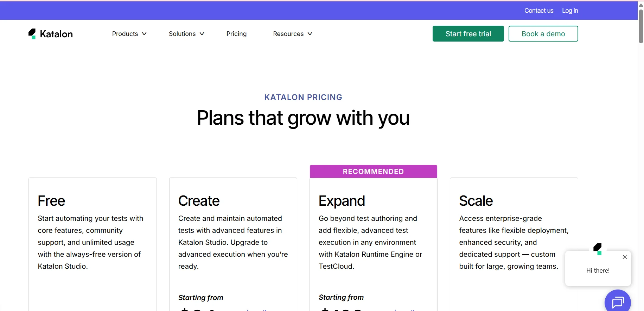Expand the Resources dropdown chevron
644x311 pixels.
[x=310, y=34]
